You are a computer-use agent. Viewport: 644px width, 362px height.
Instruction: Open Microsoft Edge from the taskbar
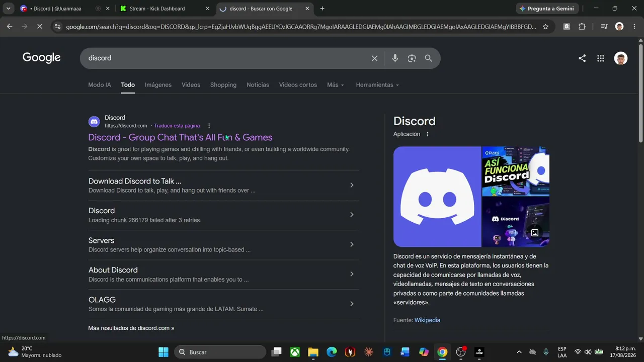332,352
